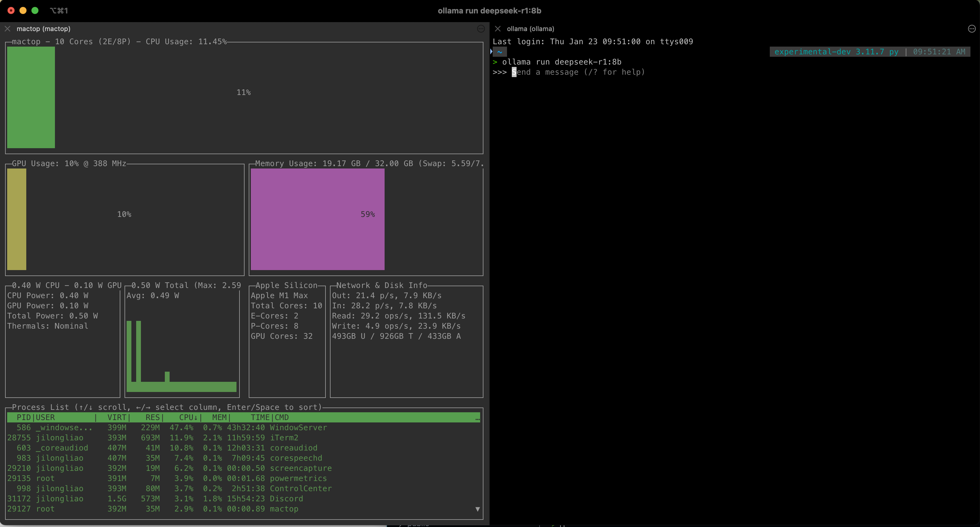980x527 pixels.
Task: Click the 'GPU Usage: 10% @ 388 MHz' title
Action: click(x=69, y=163)
